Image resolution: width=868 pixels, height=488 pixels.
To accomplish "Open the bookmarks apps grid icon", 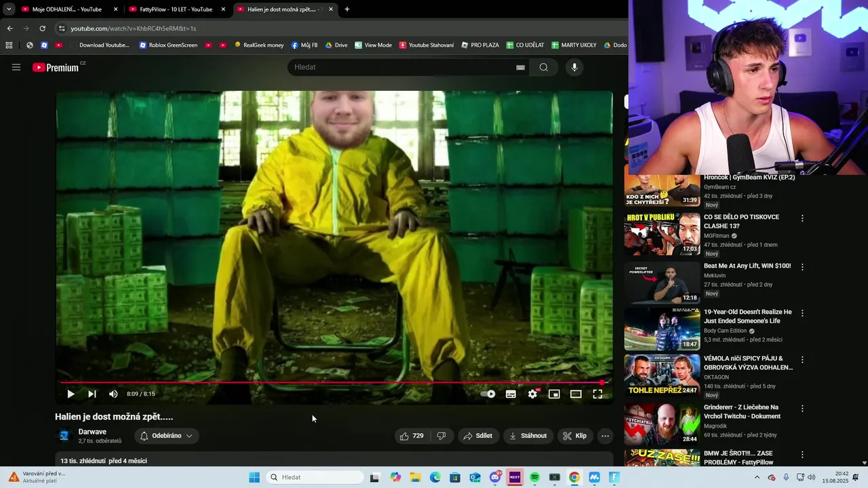I will (9, 45).
